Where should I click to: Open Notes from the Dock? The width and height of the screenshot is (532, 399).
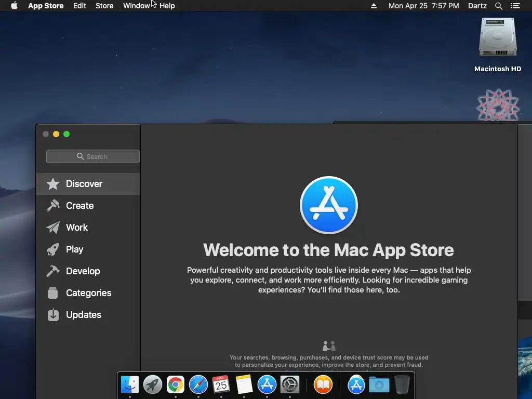[244, 385]
